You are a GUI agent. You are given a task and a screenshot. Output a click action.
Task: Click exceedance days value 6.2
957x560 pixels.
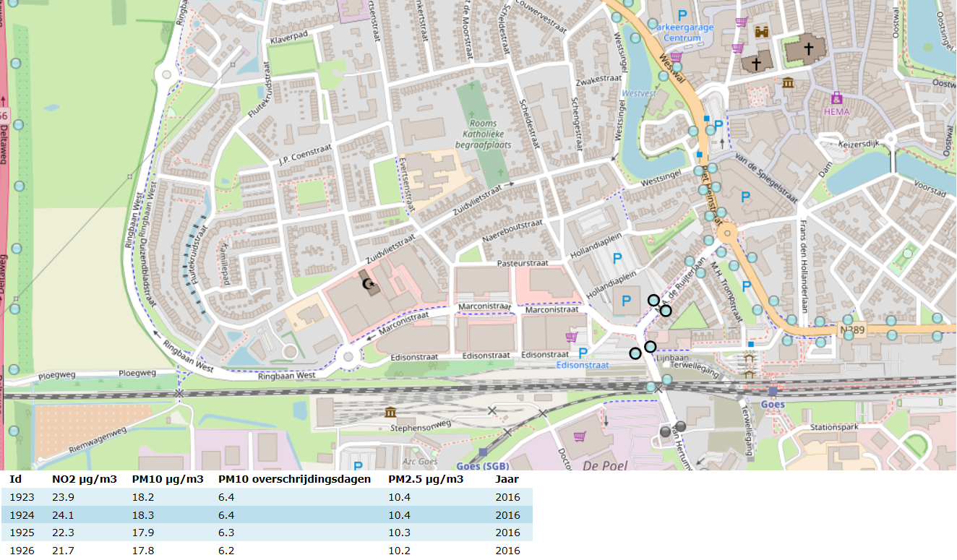point(226,551)
